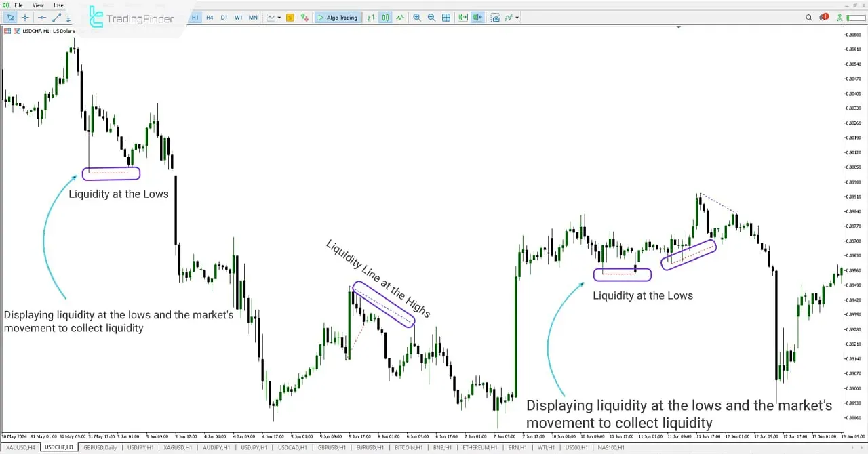Select the crosshair tool
This screenshot has height=454, width=868.
pyautogui.click(x=24, y=17)
